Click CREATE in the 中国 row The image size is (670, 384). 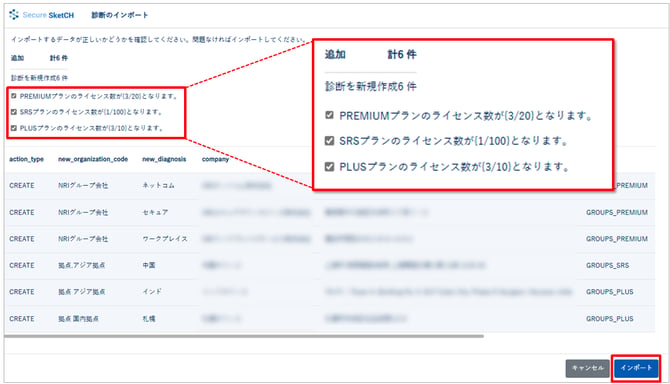[x=22, y=265]
